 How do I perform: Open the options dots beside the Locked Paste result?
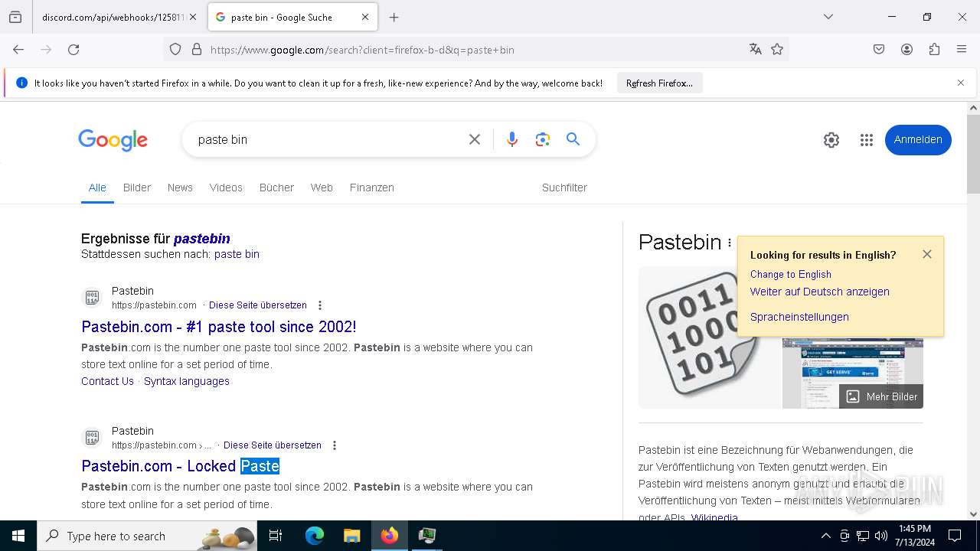click(x=335, y=445)
